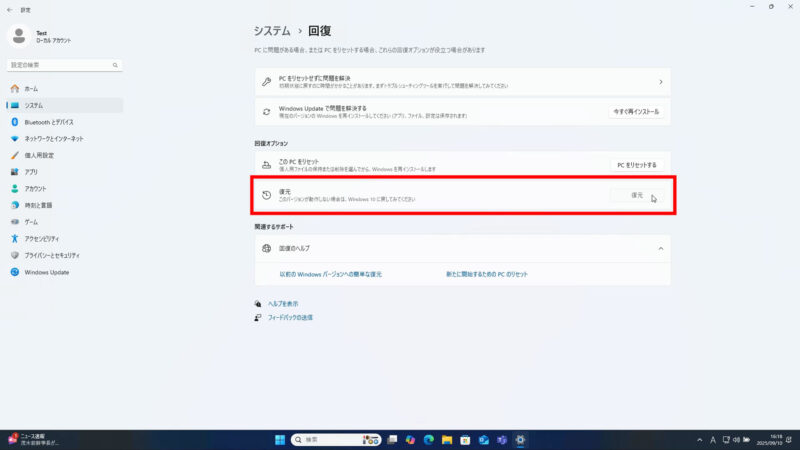Click the 今すぐ再インストール button

(x=636, y=112)
